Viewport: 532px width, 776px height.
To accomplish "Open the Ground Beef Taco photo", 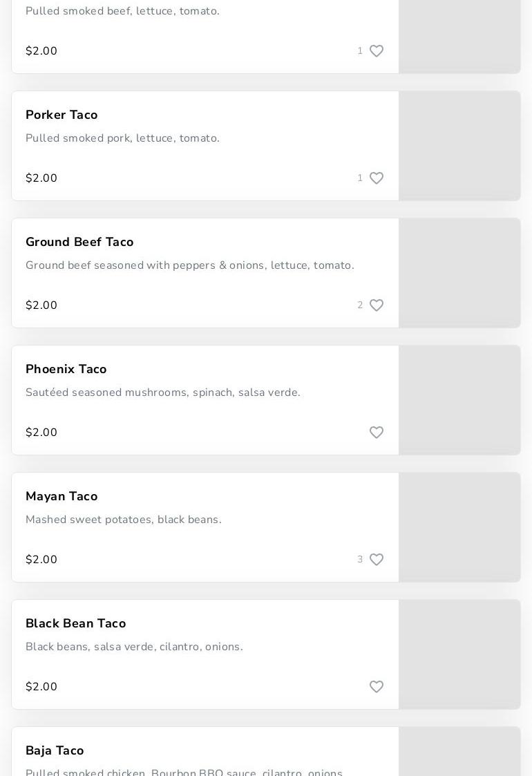I will pos(459,273).
